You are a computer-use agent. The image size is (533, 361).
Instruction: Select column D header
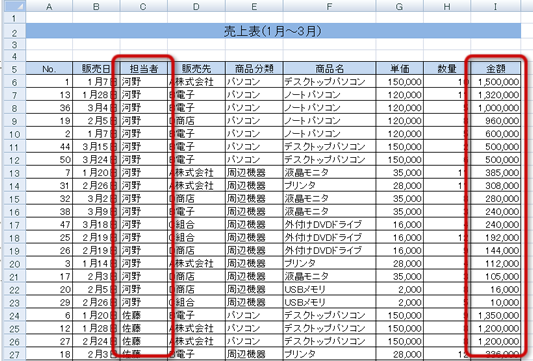click(x=196, y=6)
